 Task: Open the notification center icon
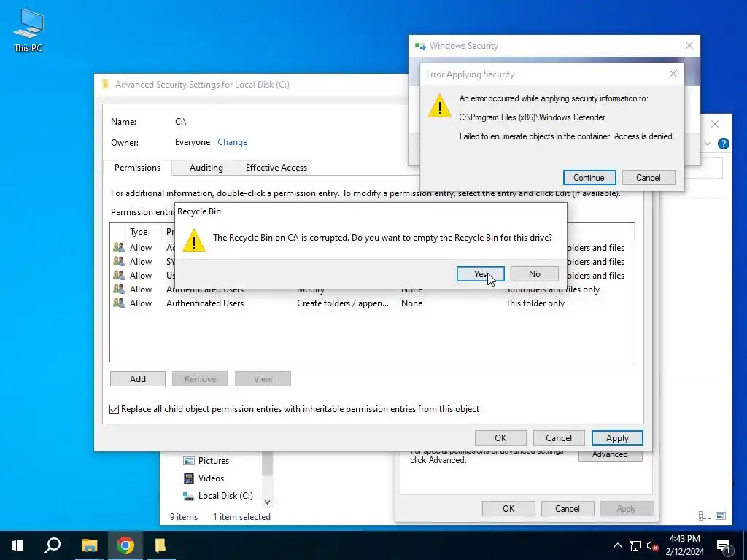724,547
